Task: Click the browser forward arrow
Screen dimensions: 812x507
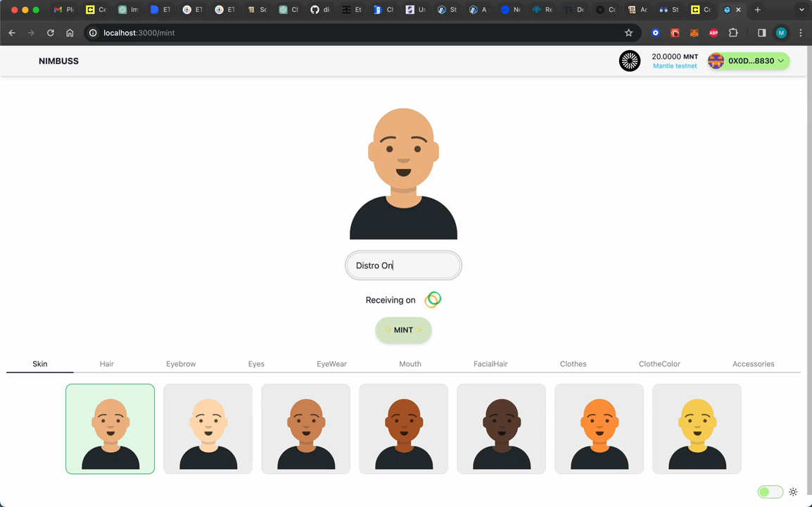Action: tap(31, 32)
